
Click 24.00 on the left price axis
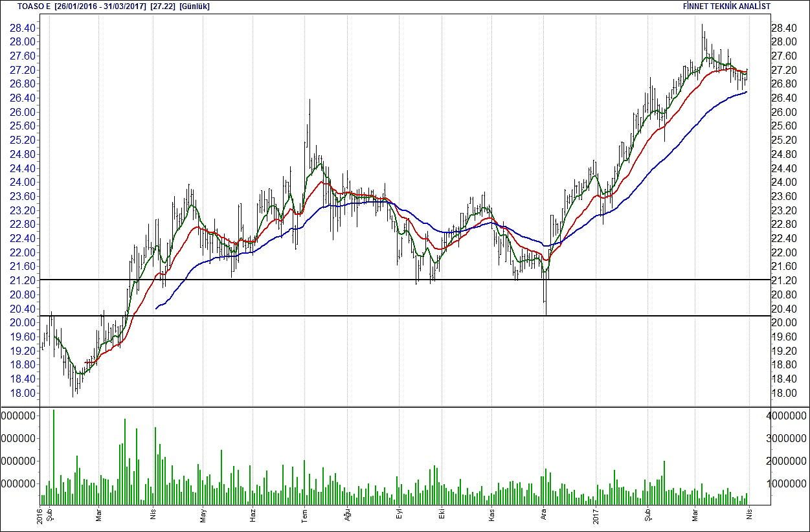[23, 183]
